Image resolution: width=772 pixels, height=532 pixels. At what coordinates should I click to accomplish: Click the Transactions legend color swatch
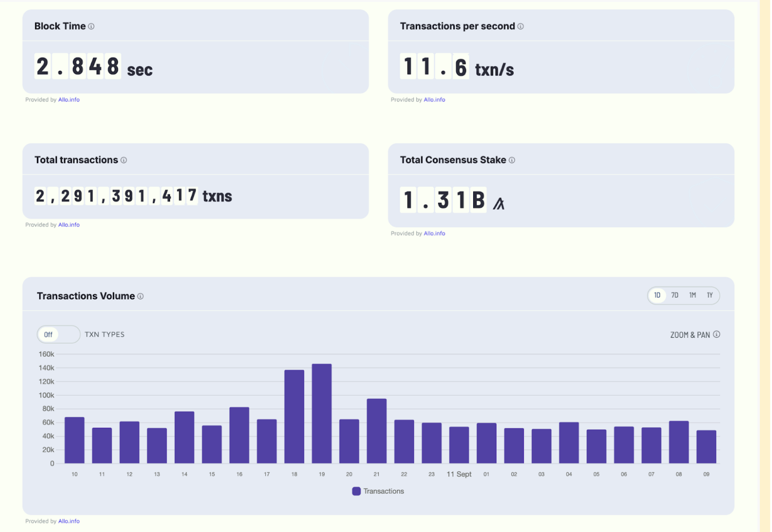pyautogui.click(x=357, y=492)
